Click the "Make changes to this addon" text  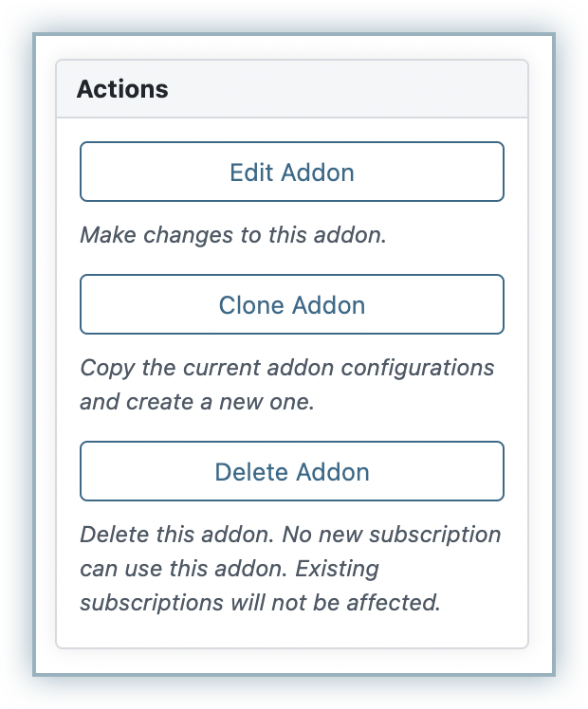click(232, 235)
